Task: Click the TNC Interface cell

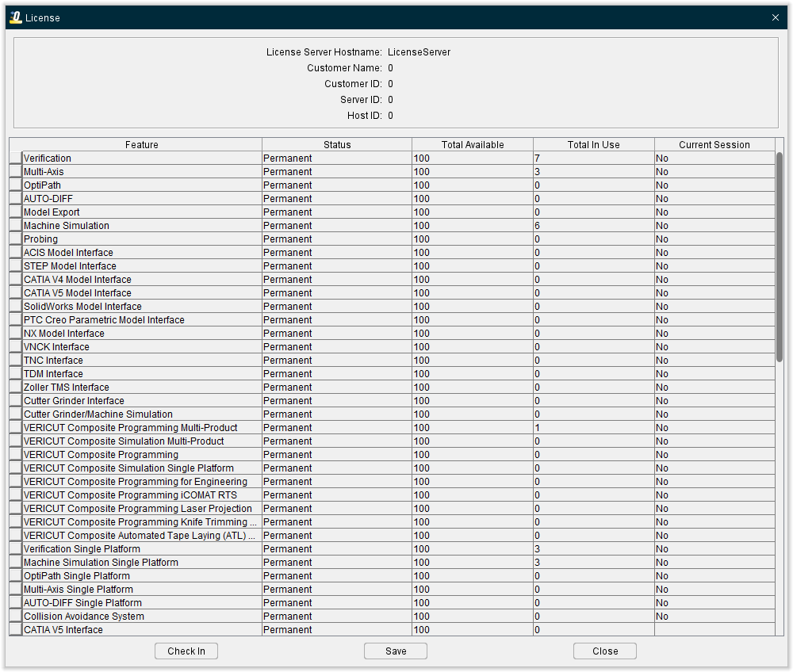Action: point(142,361)
